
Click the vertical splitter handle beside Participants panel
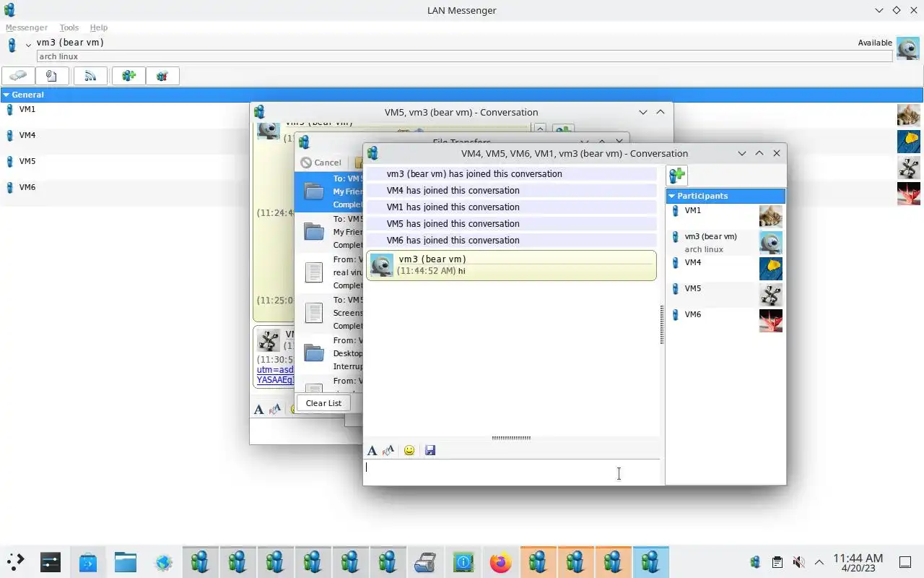[662, 324]
